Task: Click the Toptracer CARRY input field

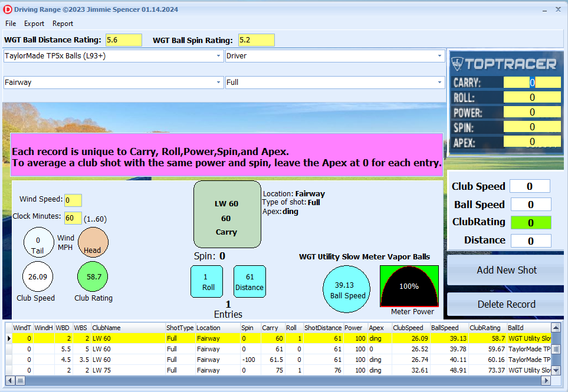Action: coord(531,83)
